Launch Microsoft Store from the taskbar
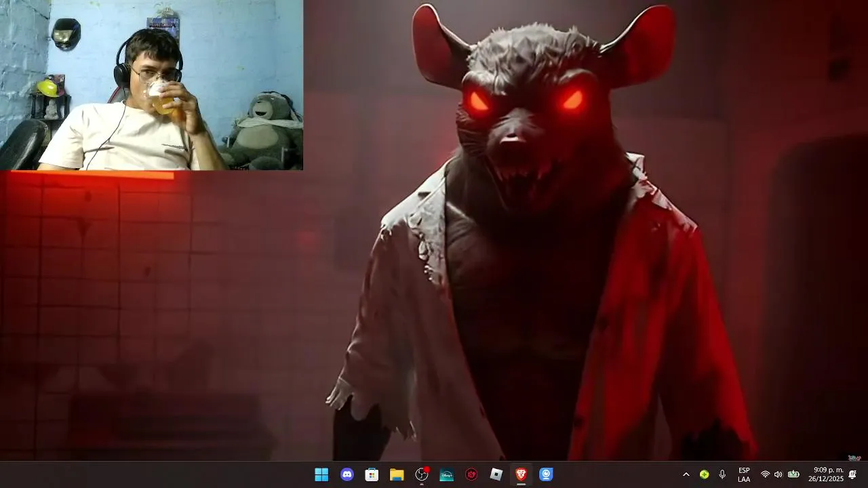The height and width of the screenshot is (488, 868). pyautogui.click(x=372, y=474)
